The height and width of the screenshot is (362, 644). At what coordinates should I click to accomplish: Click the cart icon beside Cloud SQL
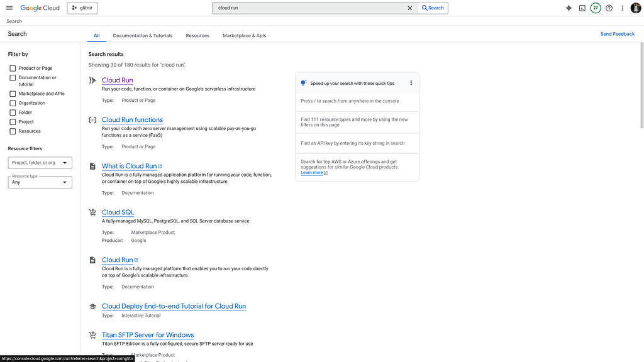coord(92,212)
